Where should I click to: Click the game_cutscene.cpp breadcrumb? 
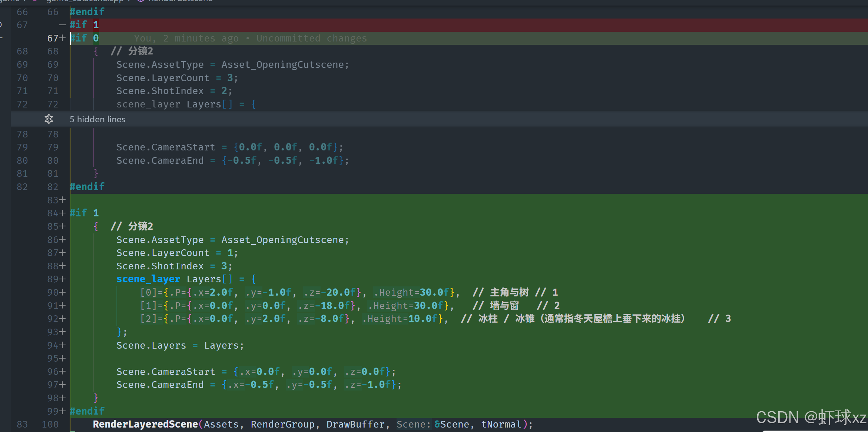(x=85, y=1)
